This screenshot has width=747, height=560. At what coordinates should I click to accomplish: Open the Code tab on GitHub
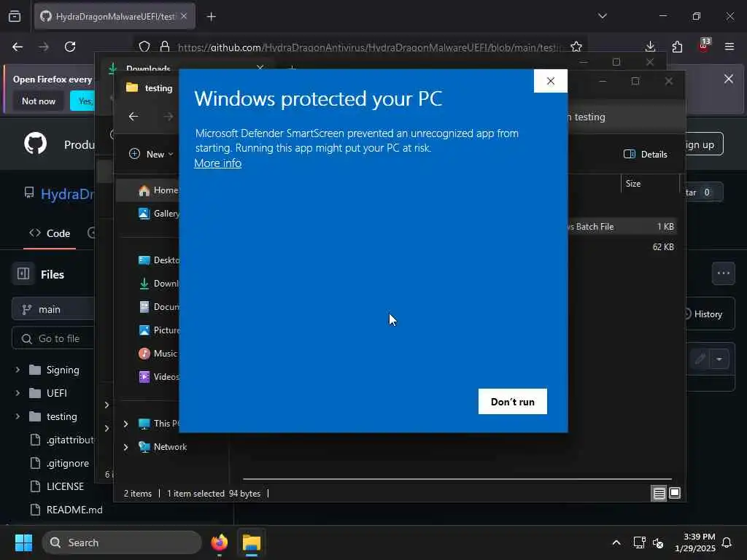pos(50,233)
